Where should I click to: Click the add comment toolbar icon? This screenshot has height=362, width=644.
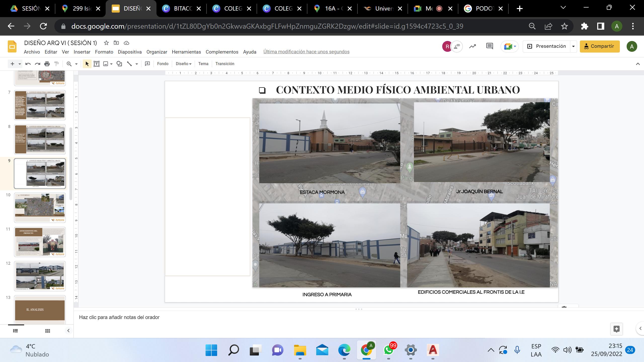pos(147,64)
